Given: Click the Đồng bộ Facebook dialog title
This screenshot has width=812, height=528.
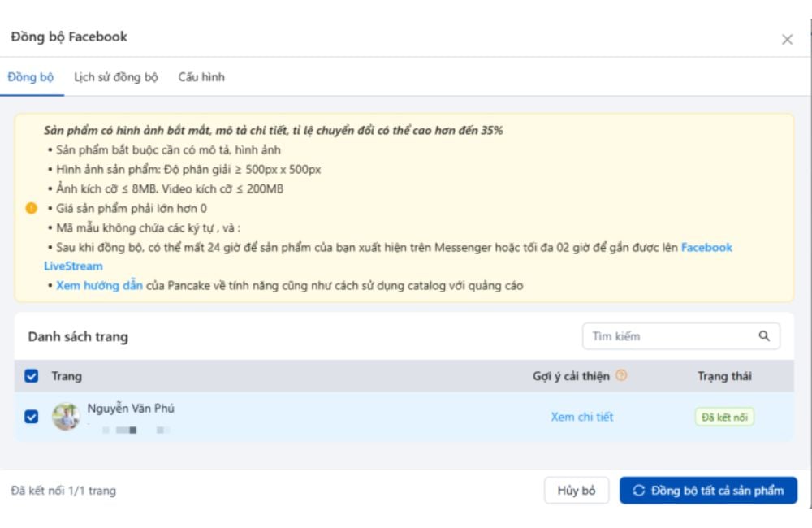Looking at the screenshot, I should (69, 37).
